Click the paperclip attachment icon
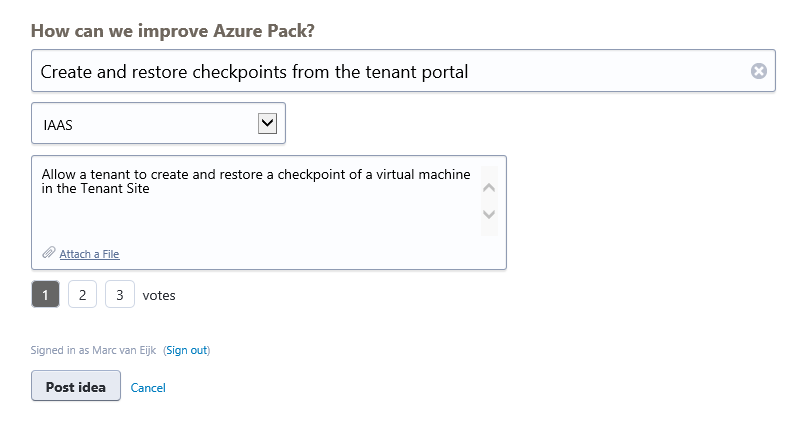The image size is (807, 423). tap(48, 253)
